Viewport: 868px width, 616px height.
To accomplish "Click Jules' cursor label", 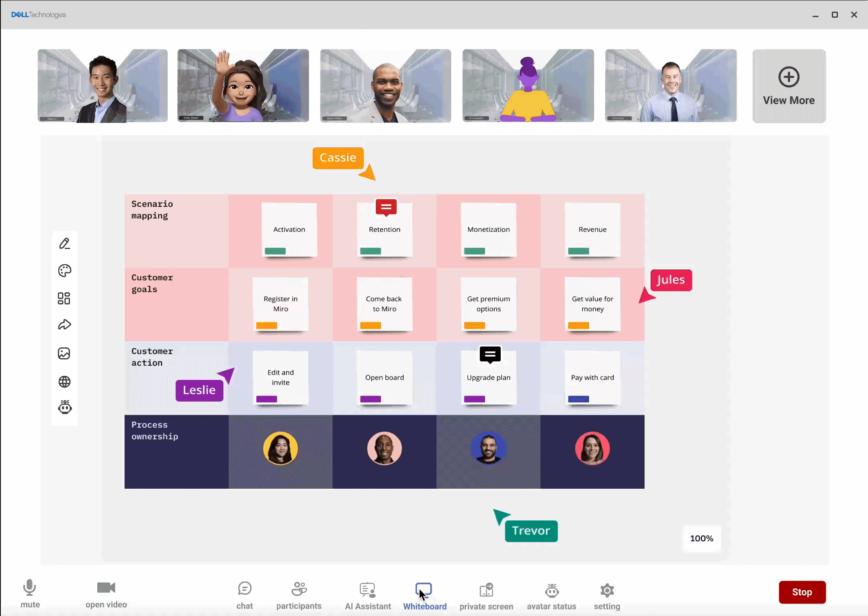I will click(671, 280).
